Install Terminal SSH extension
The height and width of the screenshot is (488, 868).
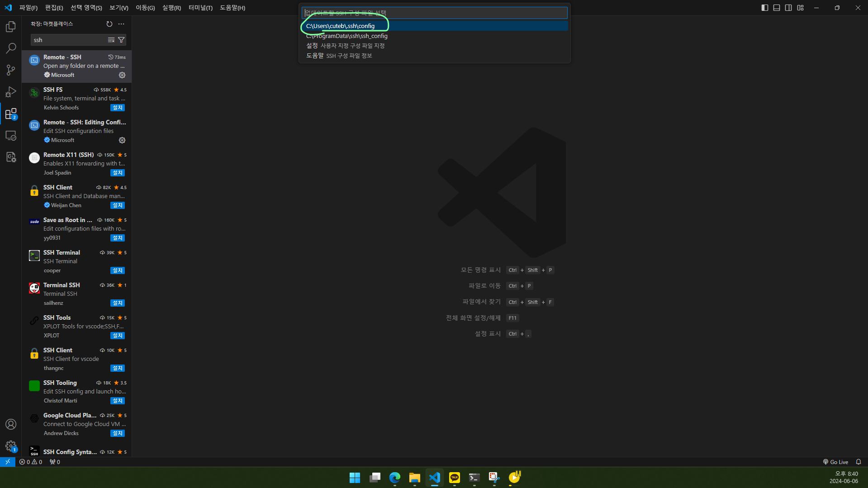pyautogui.click(x=118, y=303)
